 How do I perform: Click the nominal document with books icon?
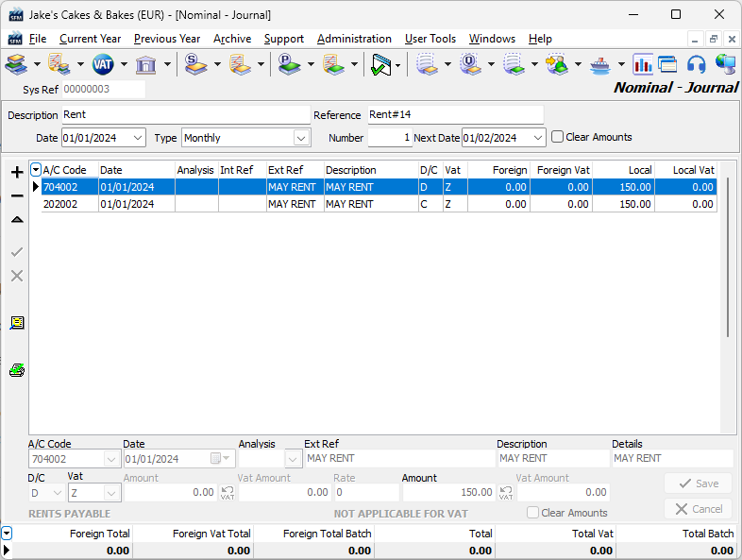59,64
